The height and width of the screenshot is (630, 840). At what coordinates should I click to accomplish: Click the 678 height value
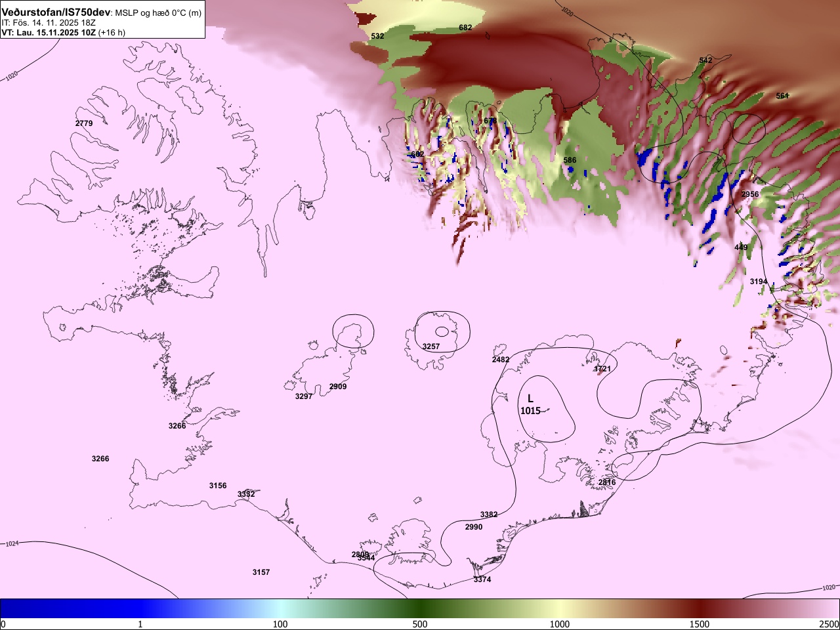(x=490, y=121)
